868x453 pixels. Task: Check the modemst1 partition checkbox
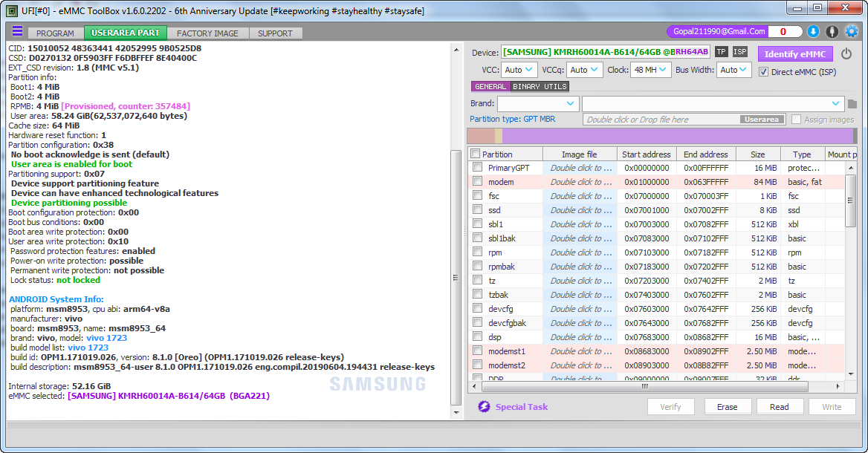477,351
